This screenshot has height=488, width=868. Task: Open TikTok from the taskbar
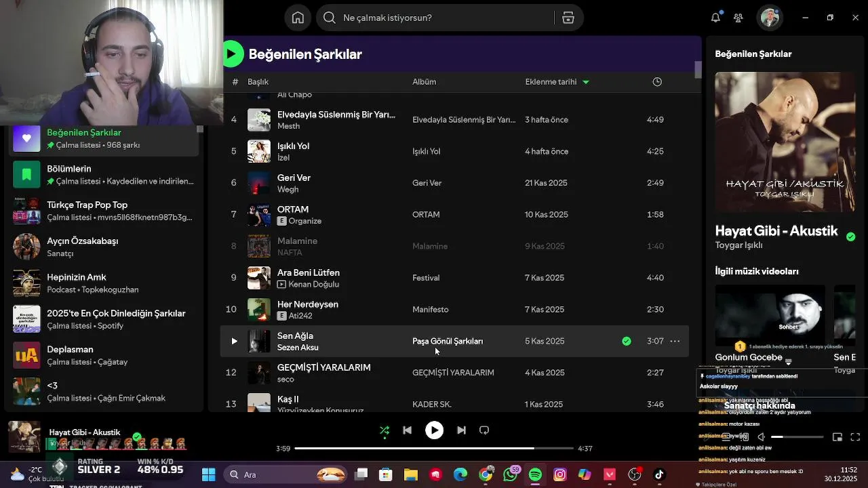coord(659,474)
